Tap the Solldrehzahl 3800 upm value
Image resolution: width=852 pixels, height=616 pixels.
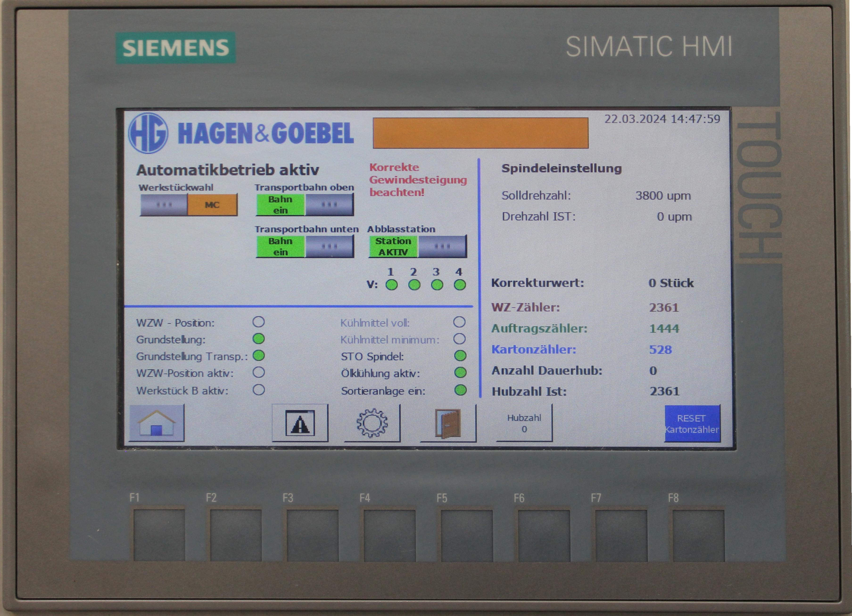(x=663, y=196)
